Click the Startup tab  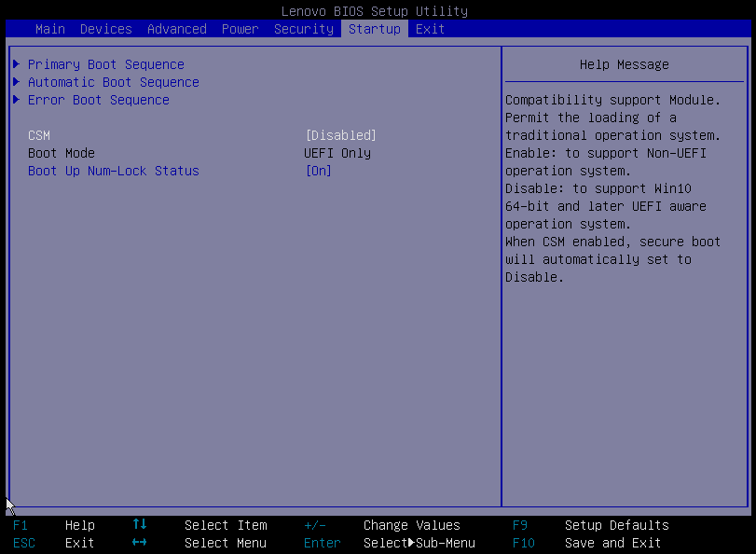tap(375, 29)
